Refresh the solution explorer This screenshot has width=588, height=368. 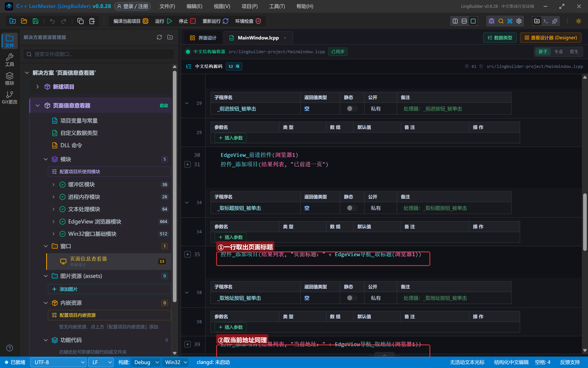pyautogui.click(x=159, y=37)
